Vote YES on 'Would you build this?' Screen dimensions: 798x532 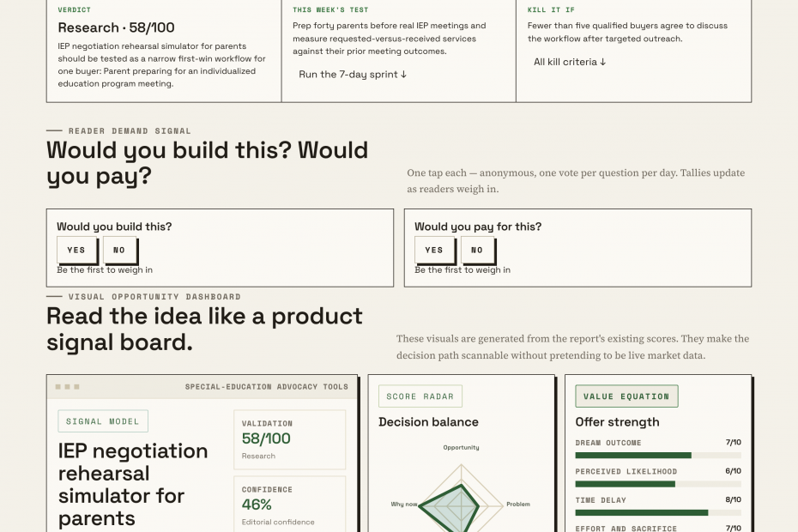click(76, 250)
